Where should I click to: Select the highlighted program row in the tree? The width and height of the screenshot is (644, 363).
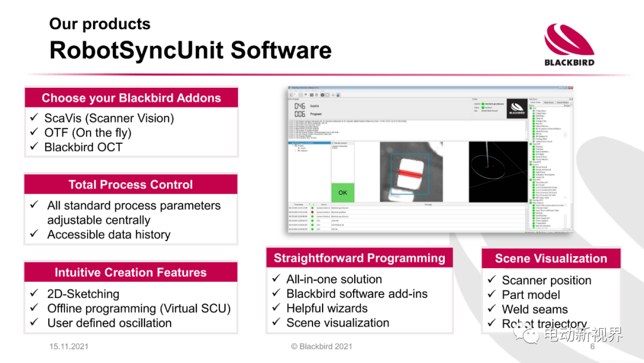pyautogui.click(x=309, y=143)
